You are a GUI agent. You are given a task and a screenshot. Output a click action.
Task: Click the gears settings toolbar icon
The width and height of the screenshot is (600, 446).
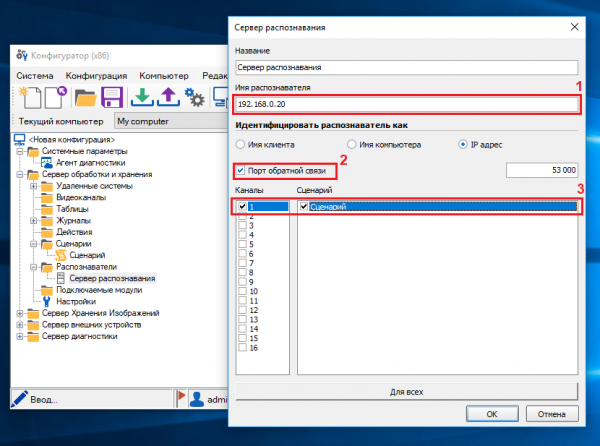pos(195,97)
